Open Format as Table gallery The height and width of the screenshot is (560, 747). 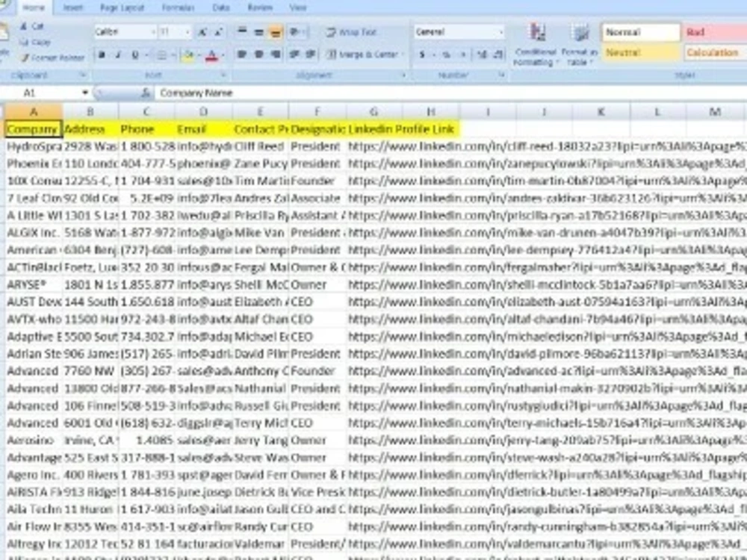(580, 44)
